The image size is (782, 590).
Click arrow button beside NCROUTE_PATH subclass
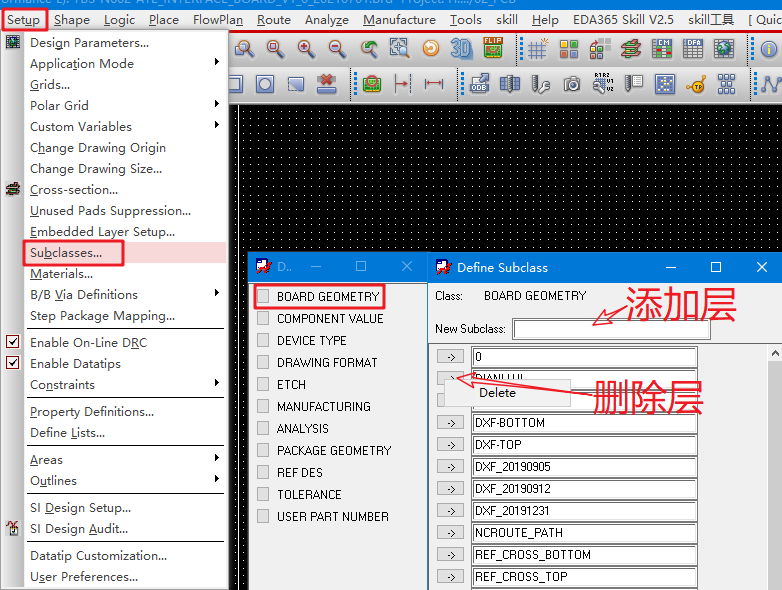[x=450, y=533]
